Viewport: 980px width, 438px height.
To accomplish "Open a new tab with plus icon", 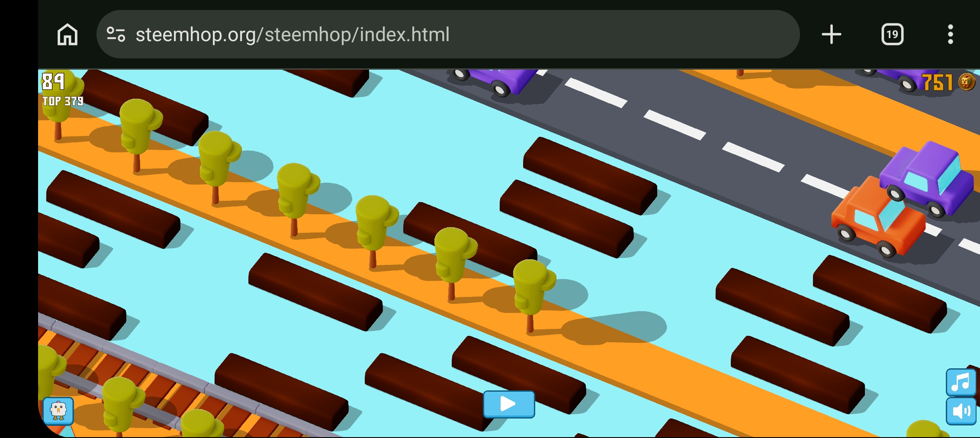I will (x=831, y=35).
